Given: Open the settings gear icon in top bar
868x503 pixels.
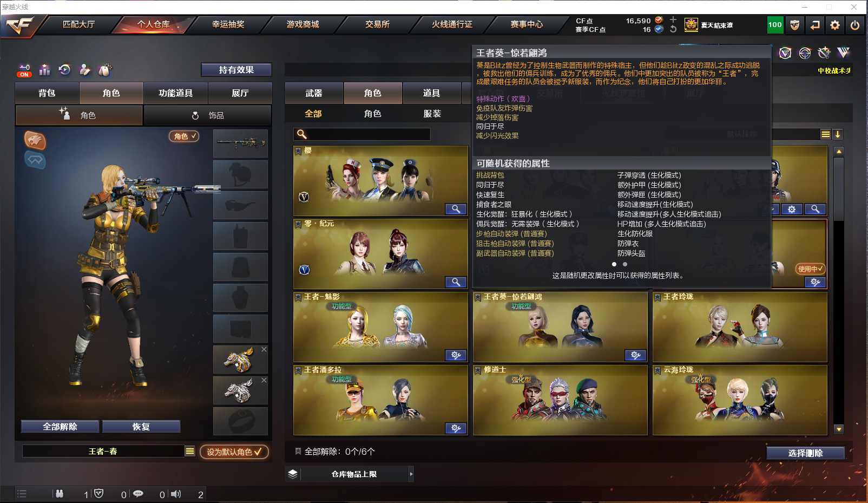Looking at the screenshot, I should 834,25.
